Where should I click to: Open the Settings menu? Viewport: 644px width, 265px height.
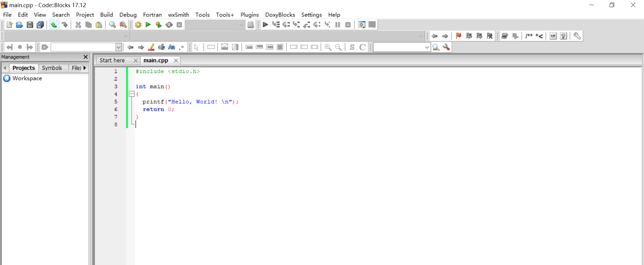click(312, 15)
